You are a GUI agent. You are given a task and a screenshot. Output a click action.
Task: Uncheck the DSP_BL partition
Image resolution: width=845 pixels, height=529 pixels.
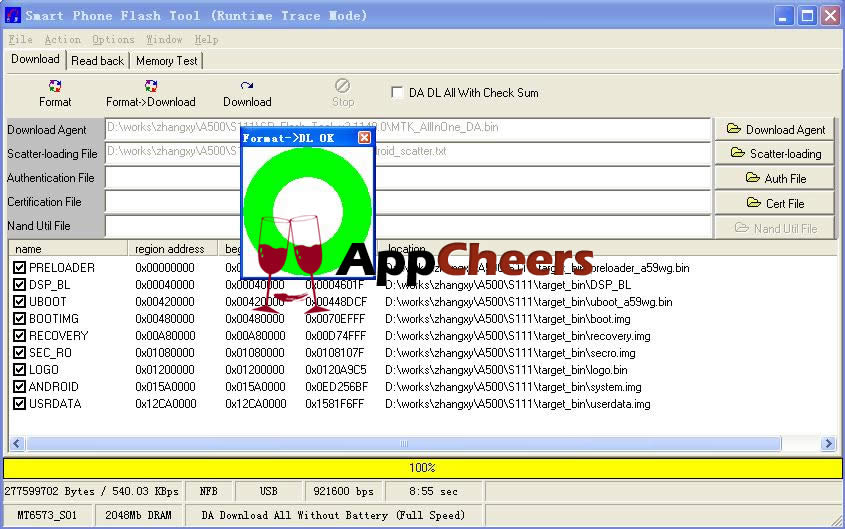pyautogui.click(x=19, y=284)
